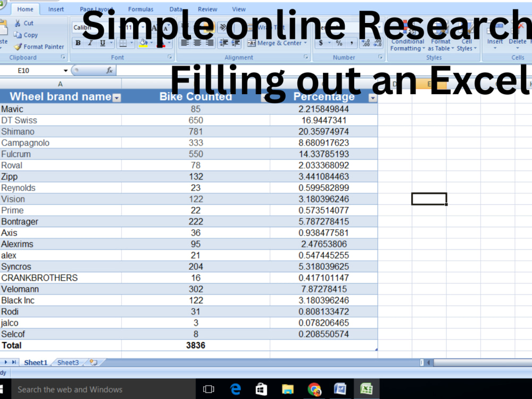Select the Sheet1 tab
The width and height of the screenshot is (532, 399).
point(36,362)
